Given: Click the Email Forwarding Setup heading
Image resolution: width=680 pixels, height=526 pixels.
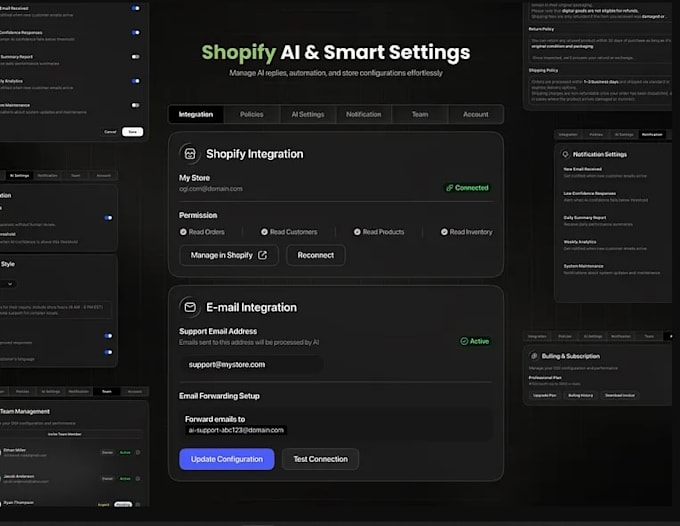Looking at the screenshot, I should [219, 396].
